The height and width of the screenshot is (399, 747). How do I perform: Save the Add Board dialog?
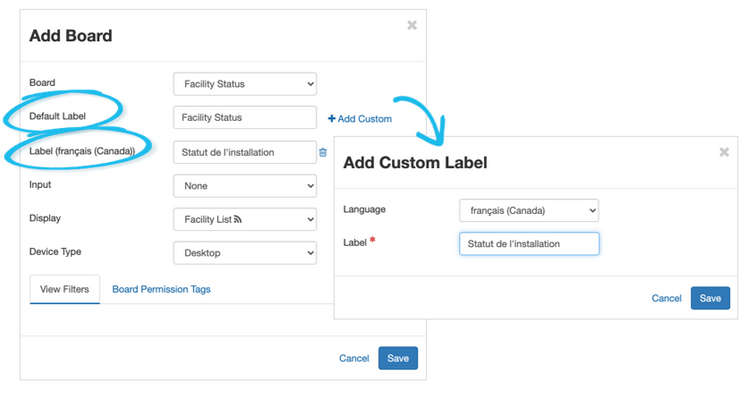pos(398,358)
